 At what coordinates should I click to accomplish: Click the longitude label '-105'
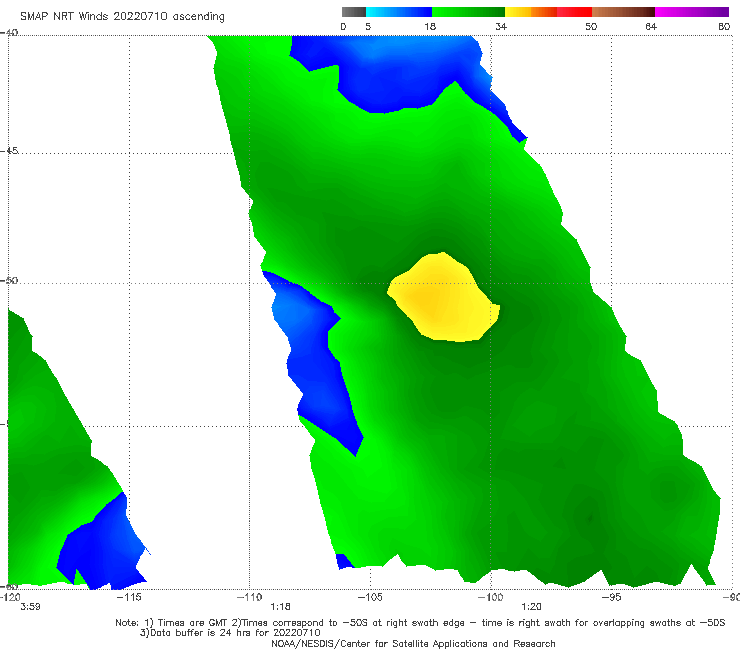point(370,597)
